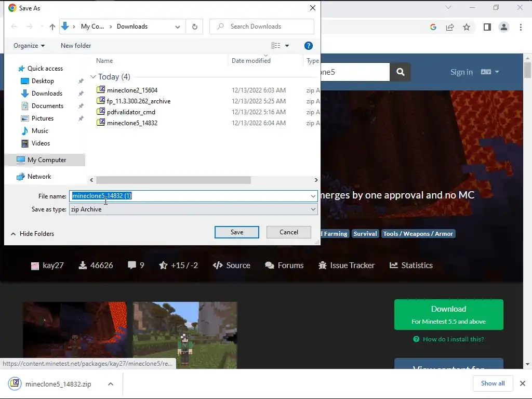The width and height of the screenshot is (532, 399).
Task: Select file fp_11.3.300.262_archive
Action: click(x=138, y=101)
